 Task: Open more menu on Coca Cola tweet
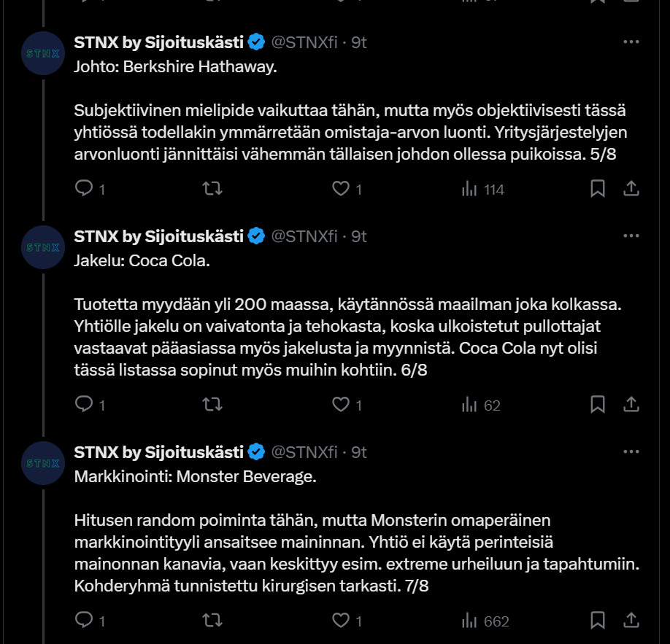[631, 236]
